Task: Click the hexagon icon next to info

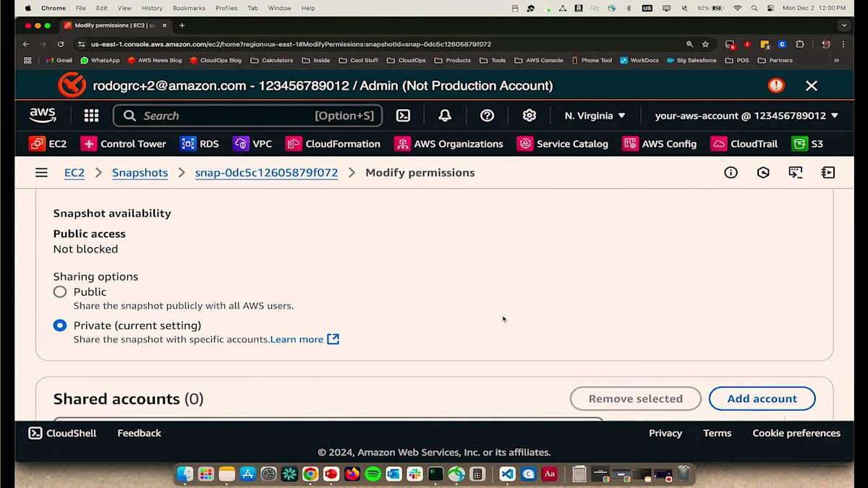Action: (x=763, y=173)
